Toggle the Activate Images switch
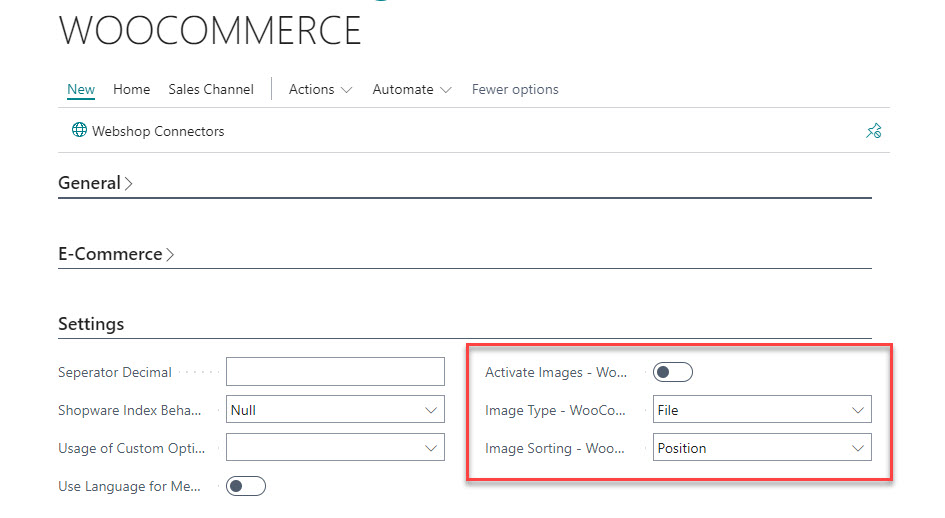Image resolution: width=945 pixels, height=518 pixels. (673, 372)
